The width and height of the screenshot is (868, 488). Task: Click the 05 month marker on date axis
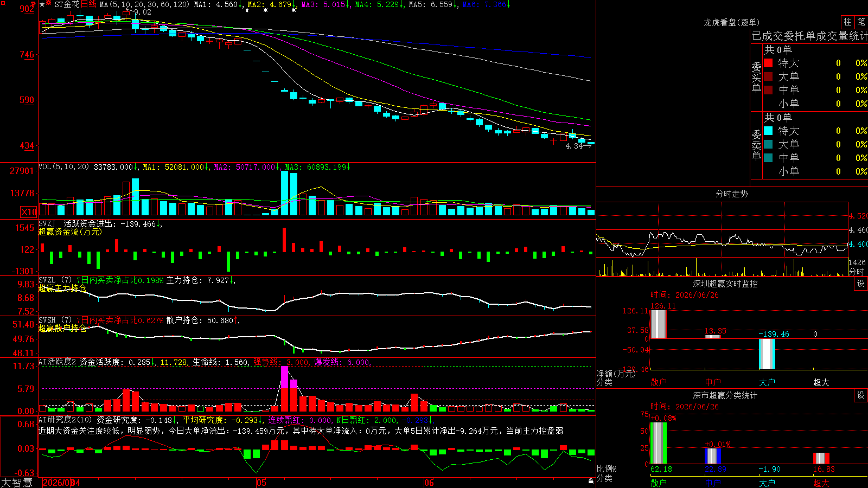pos(261,483)
